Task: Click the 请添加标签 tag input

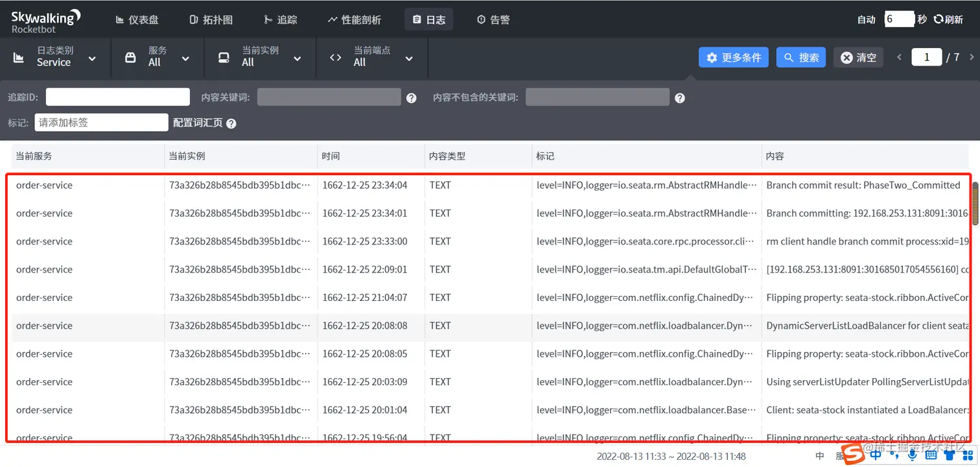Action: (x=101, y=122)
